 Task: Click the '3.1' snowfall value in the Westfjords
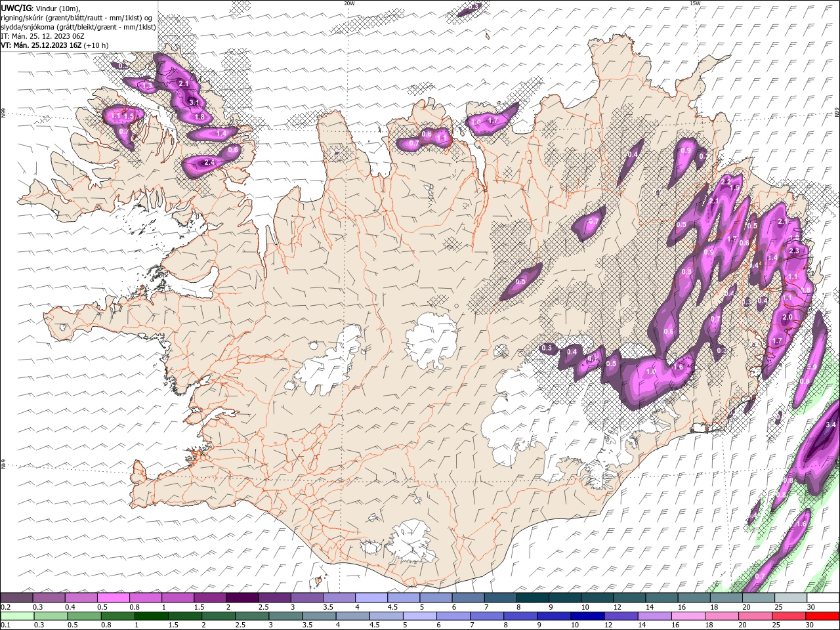point(194,102)
